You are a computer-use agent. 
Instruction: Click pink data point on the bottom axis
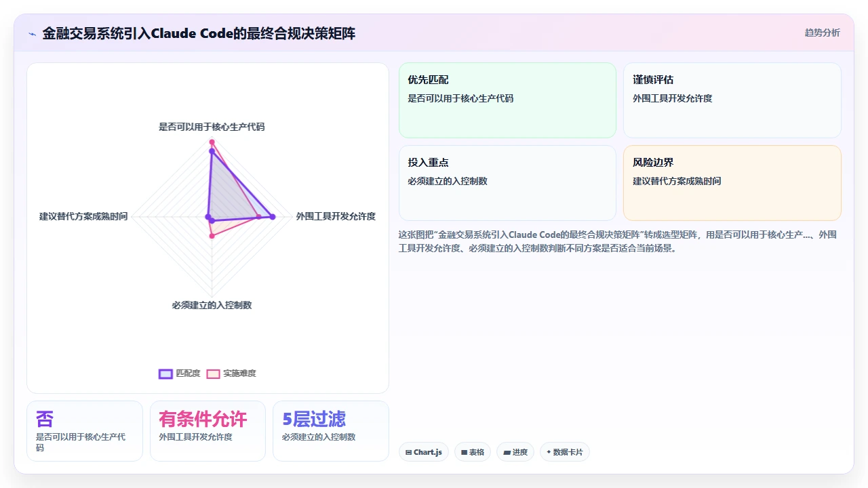tap(212, 236)
